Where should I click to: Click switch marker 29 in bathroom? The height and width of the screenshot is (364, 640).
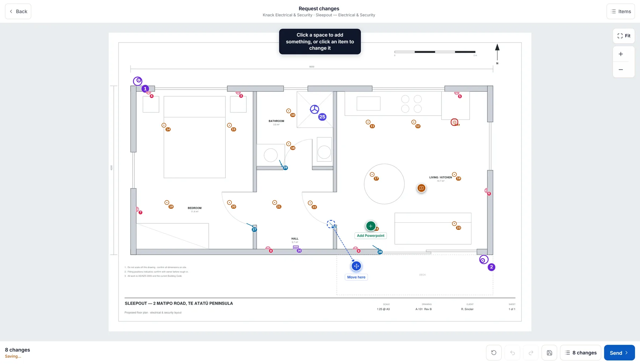pyautogui.click(x=285, y=168)
